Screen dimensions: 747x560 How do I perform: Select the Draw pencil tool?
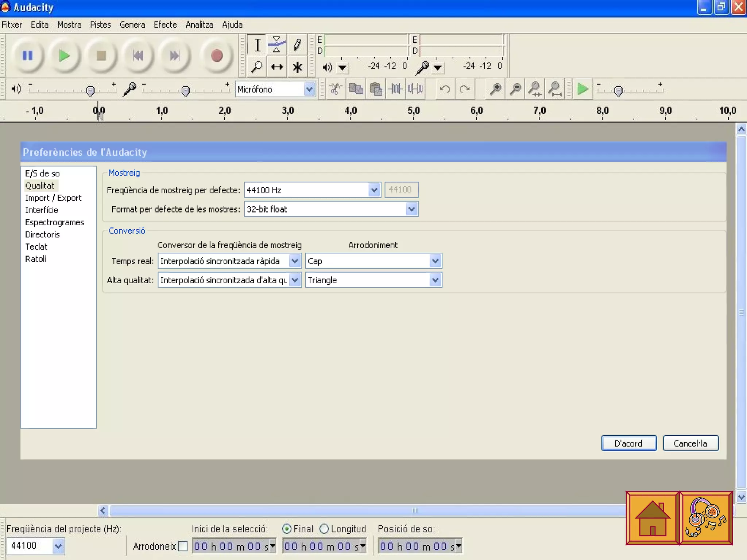coord(297,45)
